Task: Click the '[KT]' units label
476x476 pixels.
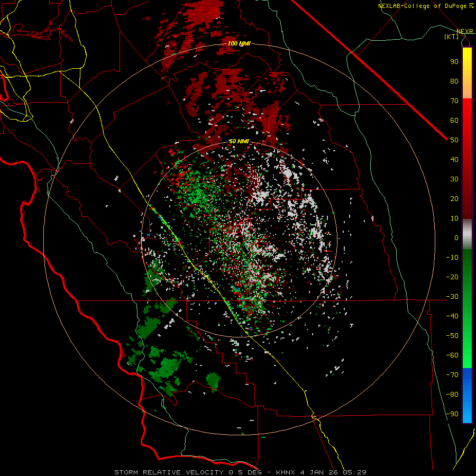Action: [x=452, y=36]
